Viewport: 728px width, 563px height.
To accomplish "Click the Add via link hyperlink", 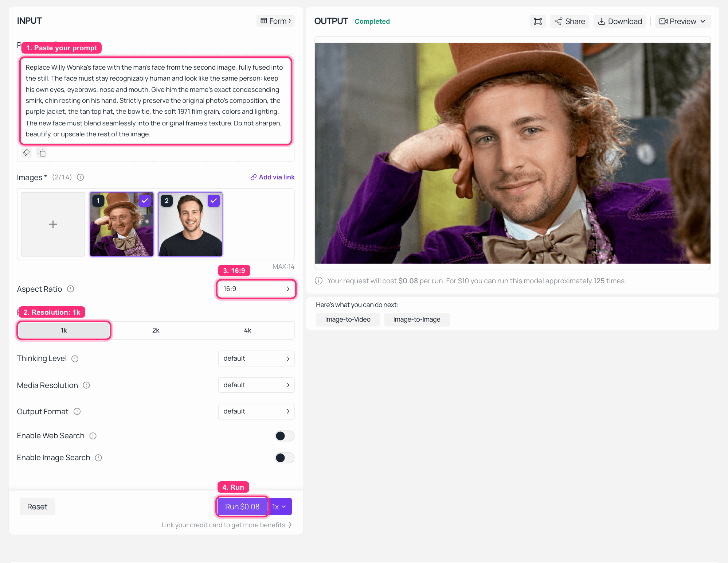I will 273,177.
